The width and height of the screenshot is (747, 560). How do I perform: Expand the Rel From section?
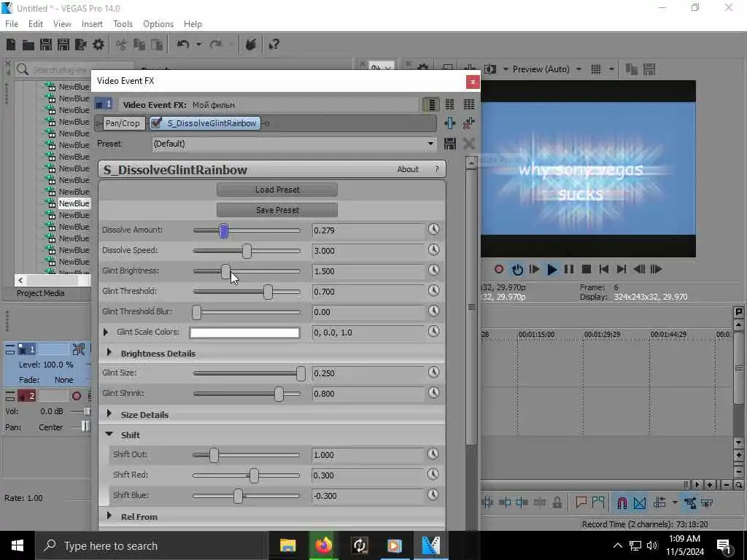[x=109, y=516]
